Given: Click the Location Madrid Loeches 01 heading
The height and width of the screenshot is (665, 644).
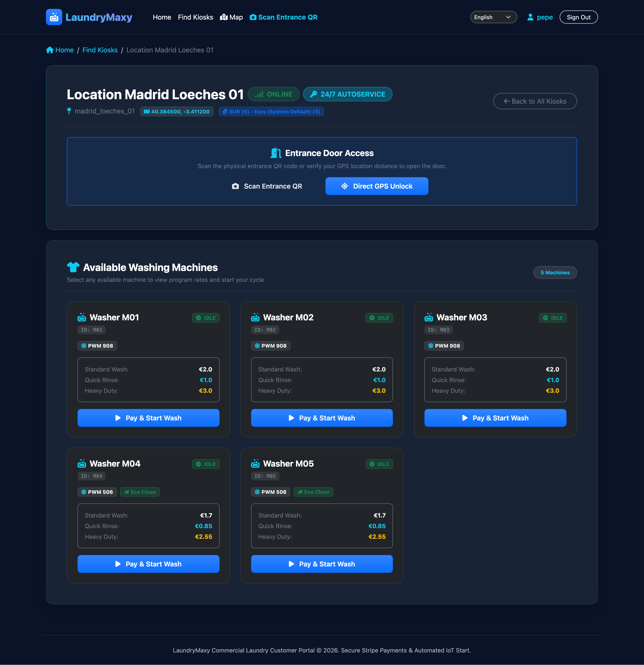Looking at the screenshot, I should point(155,94).
